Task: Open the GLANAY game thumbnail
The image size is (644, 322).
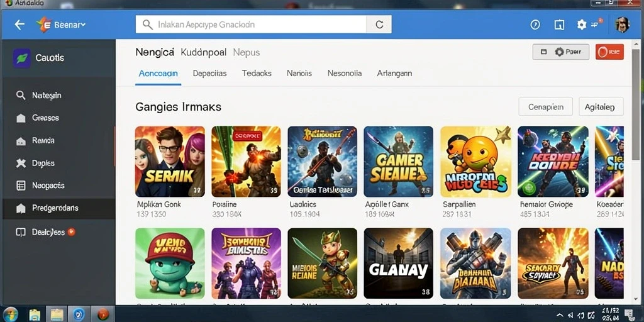Action: point(398,264)
